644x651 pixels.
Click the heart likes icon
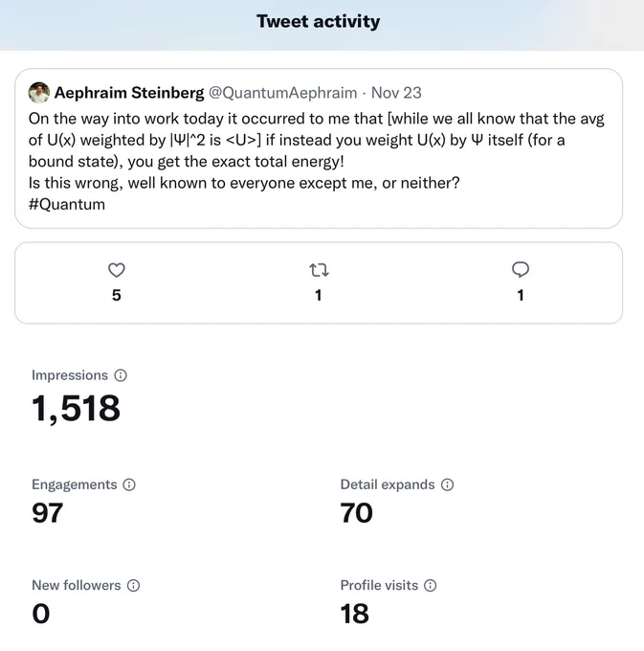(x=117, y=270)
